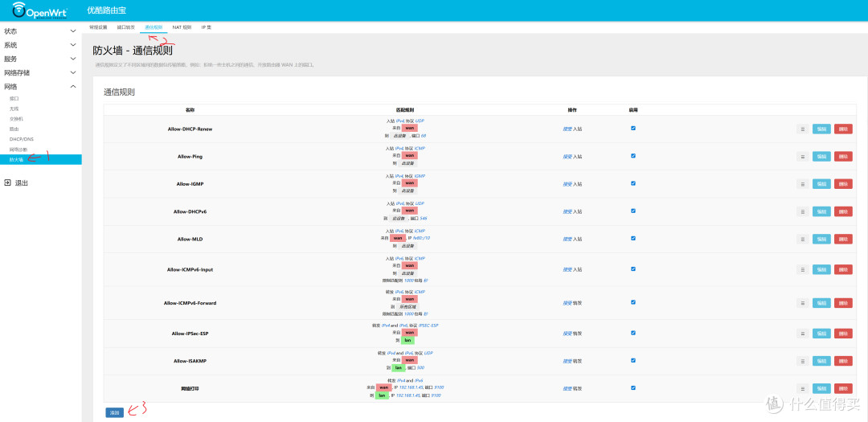
Task: Edit the Allow-ISAKMP rule
Action: point(821,361)
